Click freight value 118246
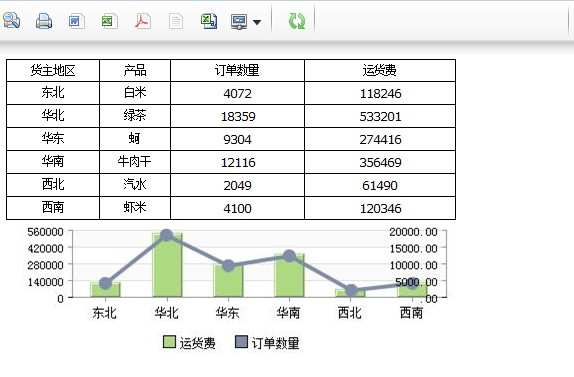Viewport: 574px width, 377px height. [380, 93]
